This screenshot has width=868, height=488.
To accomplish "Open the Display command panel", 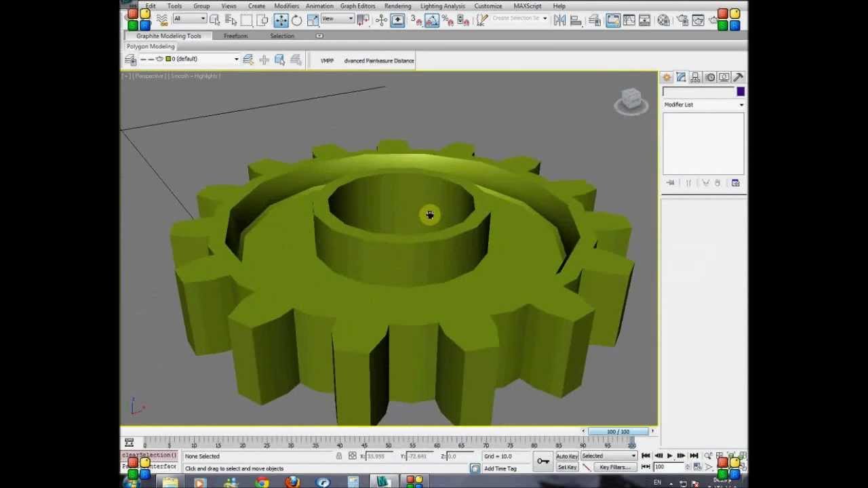I will pos(724,77).
